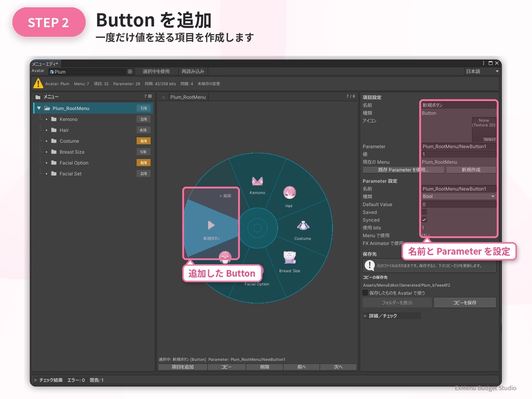The image size is (532, 399).
Task: Click the 選択中を使用 button
Action: pyautogui.click(x=156, y=71)
